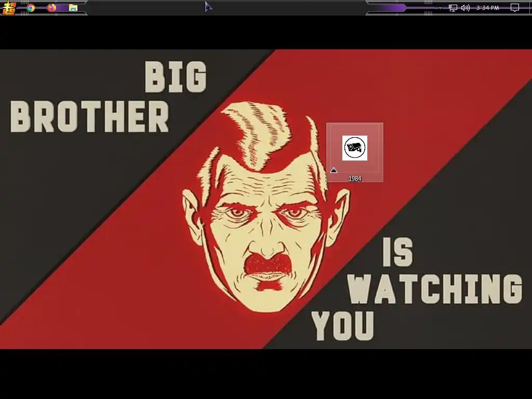The width and height of the screenshot is (532, 399).
Task: Launch Firefox from the taskbar
Action: (51, 8)
